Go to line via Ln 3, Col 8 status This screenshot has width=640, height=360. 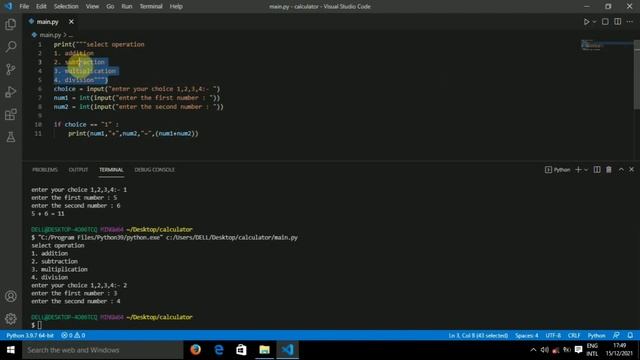478,336
